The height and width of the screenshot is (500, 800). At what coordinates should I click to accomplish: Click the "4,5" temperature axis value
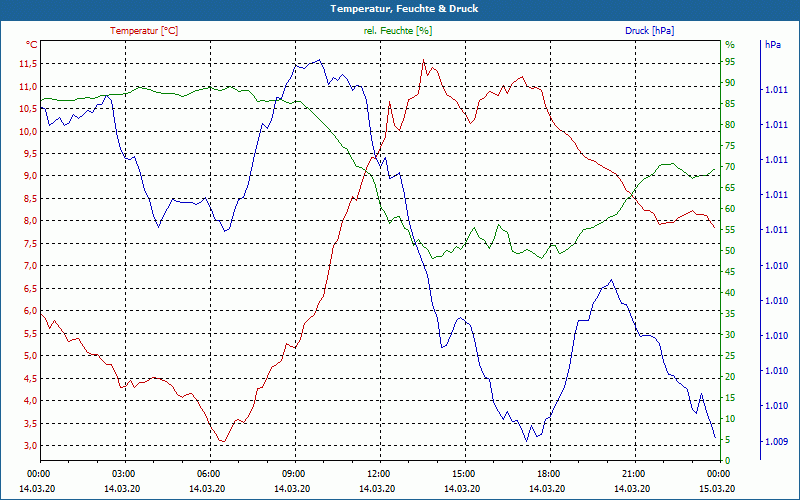(30, 379)
